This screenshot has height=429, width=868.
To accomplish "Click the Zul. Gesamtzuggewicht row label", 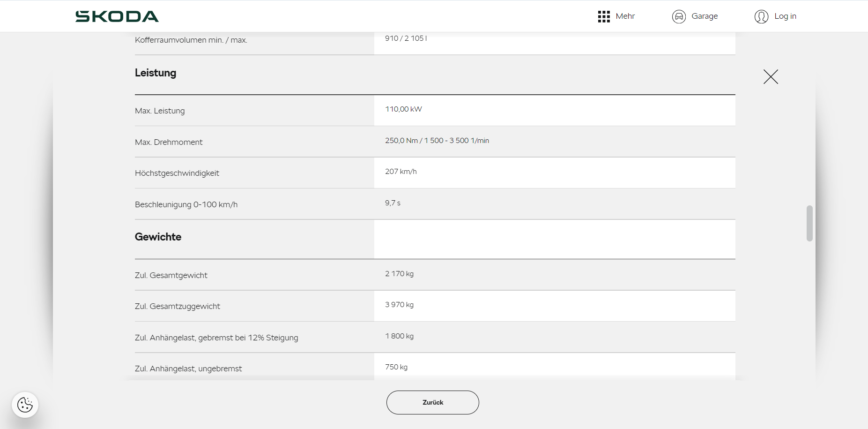I will coord(177,306).
